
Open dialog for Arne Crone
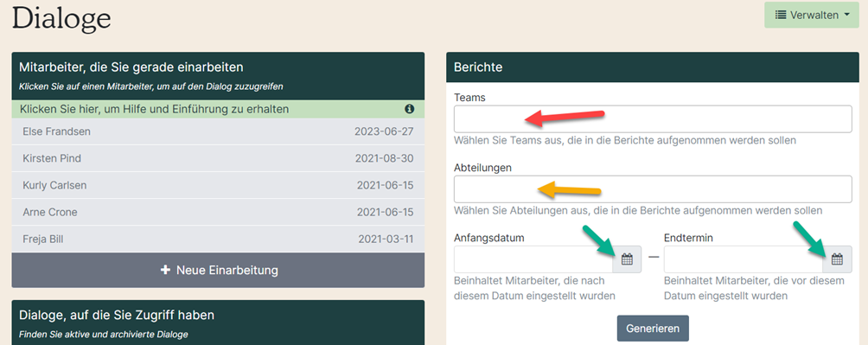pos(218,212)
